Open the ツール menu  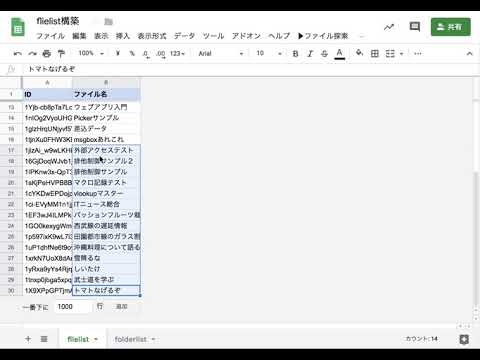(x=213, y=36)
